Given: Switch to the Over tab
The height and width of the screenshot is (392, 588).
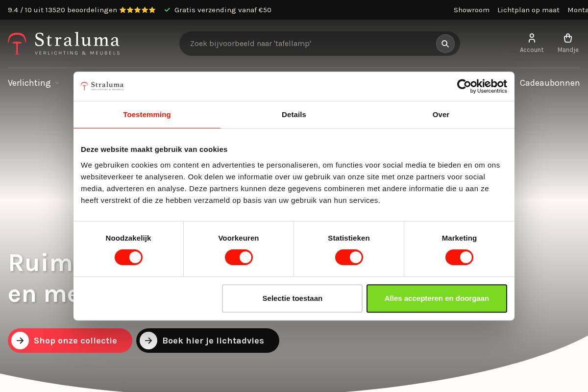Looking at the screenshot, I should (x=441, y=115).
